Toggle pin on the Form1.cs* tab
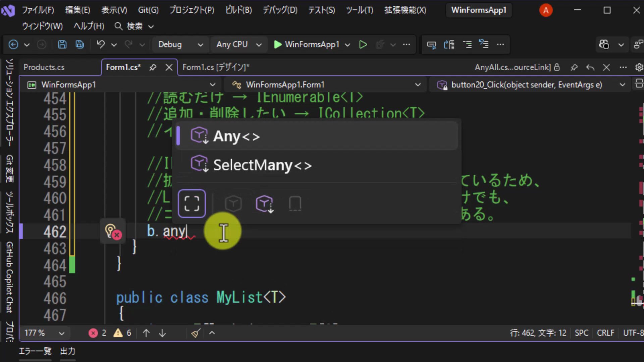Viewport: 644px width, 362px height. click(153, 67)
